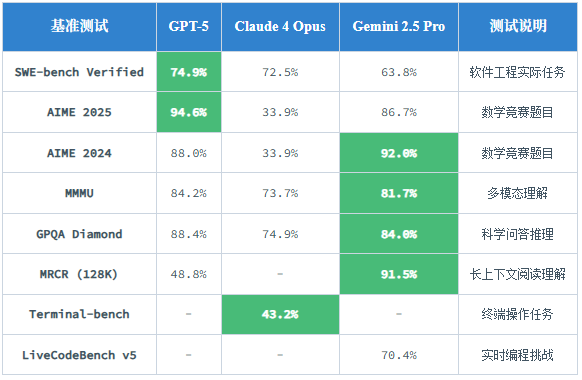Click the green 74.9% GPT-5 cell
582x380 pixels.
(189, 72)
